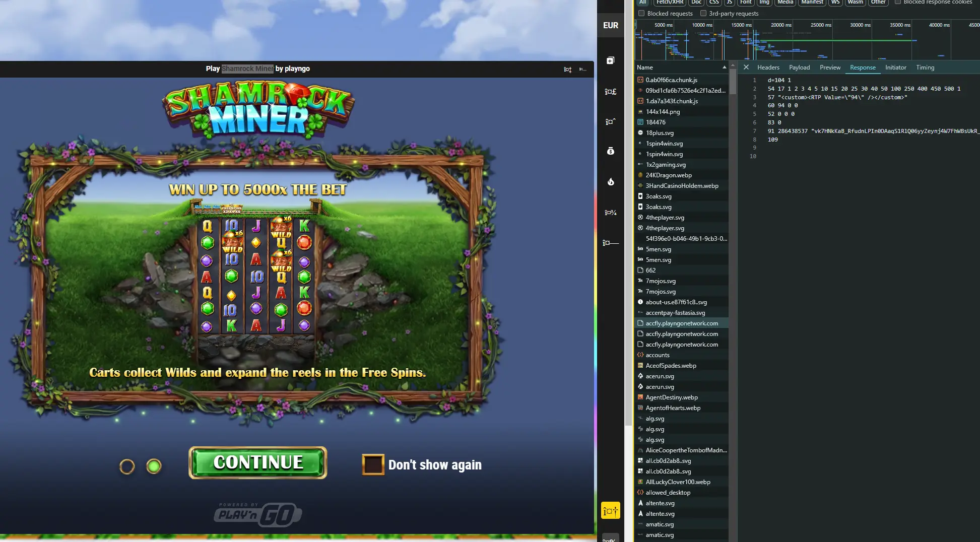
Task: Filter requests by Manifest type
Action: 812,3
